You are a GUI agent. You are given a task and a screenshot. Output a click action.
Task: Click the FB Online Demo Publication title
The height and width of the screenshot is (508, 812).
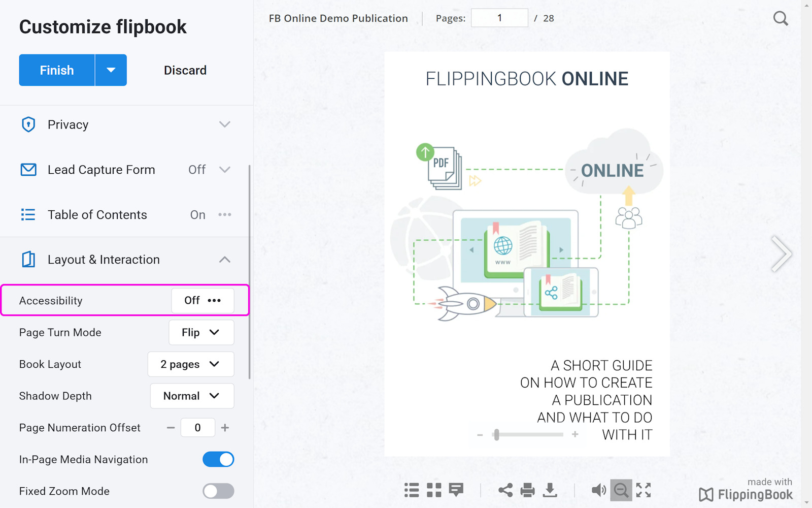point(339,18)
